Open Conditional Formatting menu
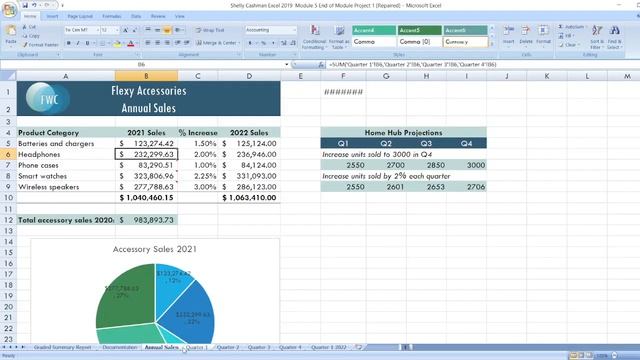The image size is (640, 360). tap(314, 37)
